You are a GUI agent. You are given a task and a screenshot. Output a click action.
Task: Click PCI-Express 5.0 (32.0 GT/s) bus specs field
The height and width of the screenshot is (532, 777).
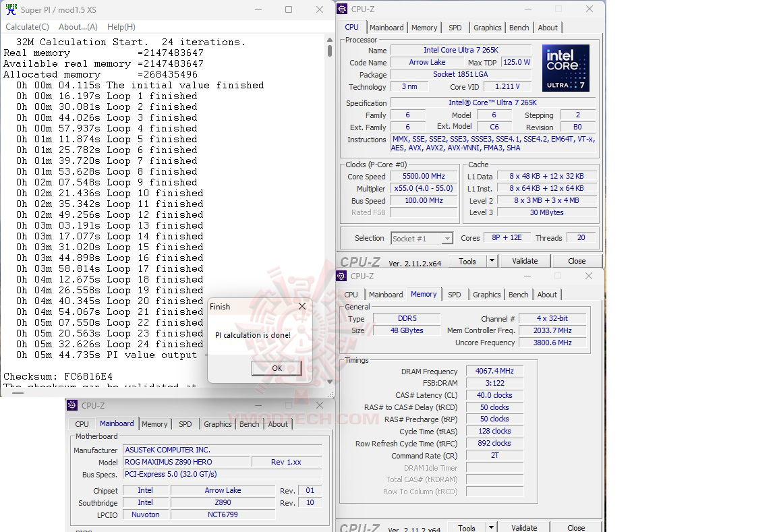pos(223,474)
